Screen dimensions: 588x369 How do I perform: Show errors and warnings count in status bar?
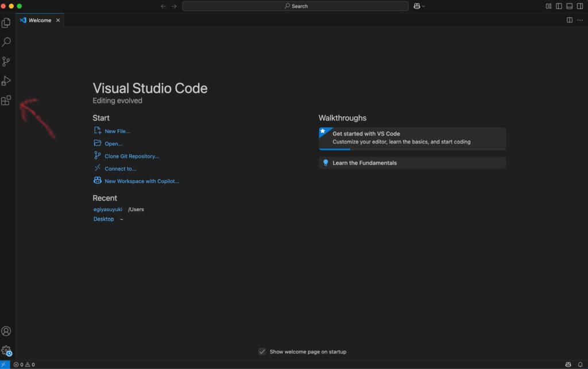(x=24, y=364)
